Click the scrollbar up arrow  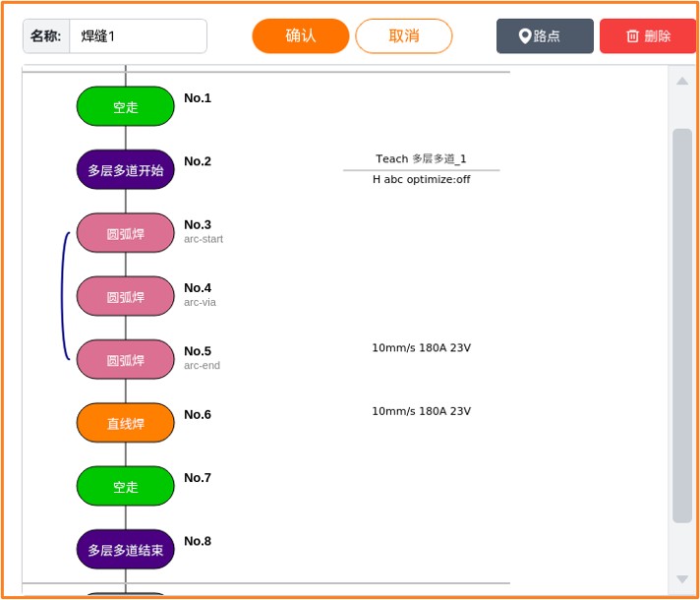[681, 81]
